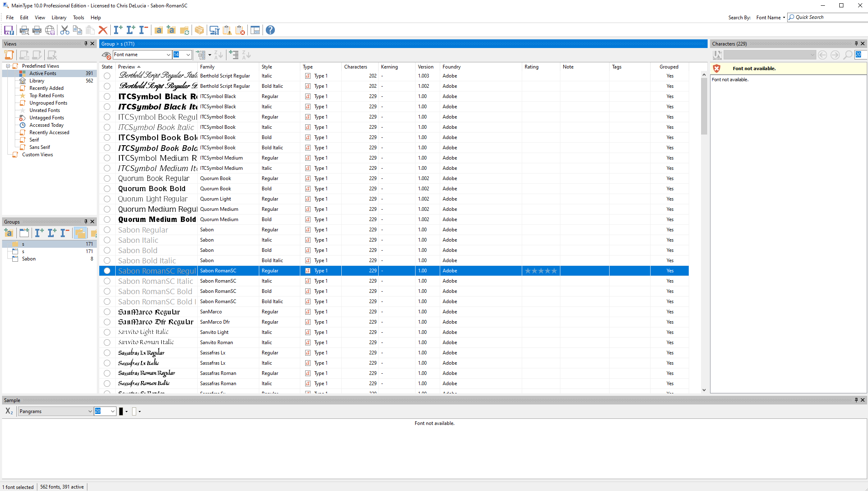Select Library in the Views tree
This screenshot has width=868, height=491.
click(x=37, y=81)
